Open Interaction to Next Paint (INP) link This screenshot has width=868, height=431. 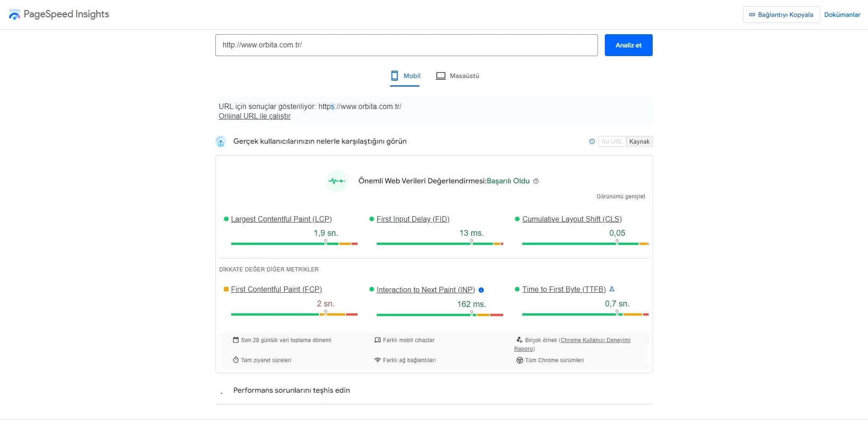pyautogui.click(x=426, y=290)
